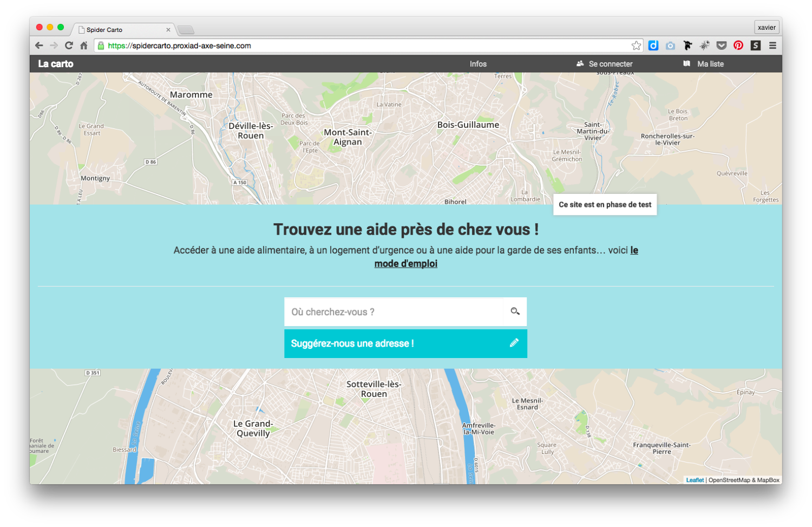The width and height of the screenshot is (812, 527).
Task: Click the Le Mesnil-Esnard map label
Action: 527,404
